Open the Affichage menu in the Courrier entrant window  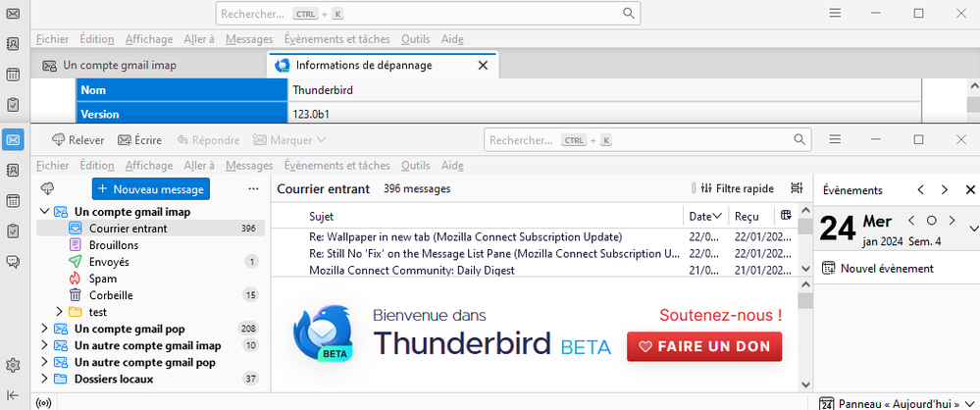click(x=149, y=166)
